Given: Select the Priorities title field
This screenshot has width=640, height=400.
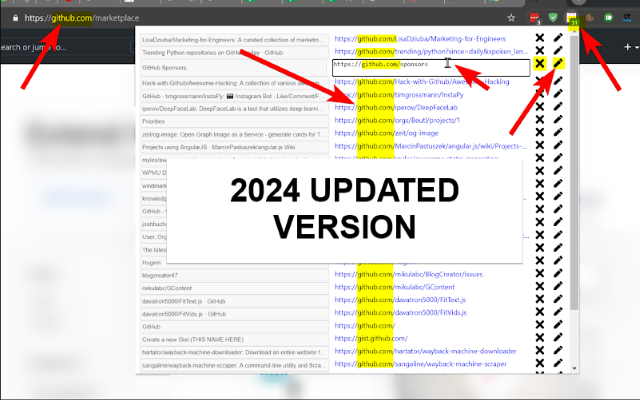Looking at the screenshot, I should click(x=234, y=122).
